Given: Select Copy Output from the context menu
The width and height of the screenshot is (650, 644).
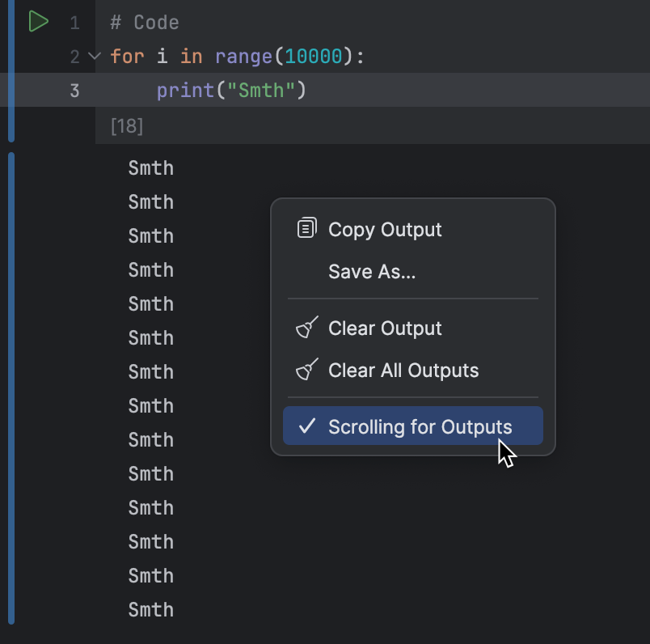Looking at the screenshot, I should tap(385, 229).
